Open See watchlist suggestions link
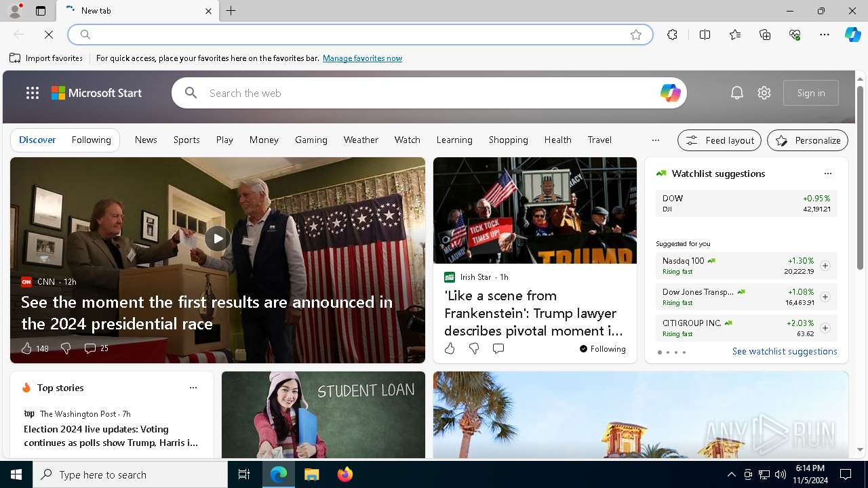This screenshot has width=868, height=488. click(785, 351)
